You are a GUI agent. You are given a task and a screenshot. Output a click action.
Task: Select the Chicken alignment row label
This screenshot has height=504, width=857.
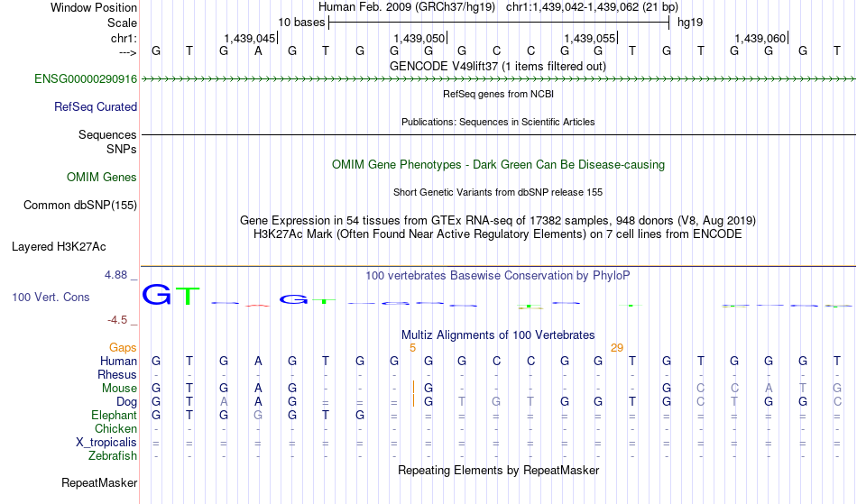(x=115, y=428)
